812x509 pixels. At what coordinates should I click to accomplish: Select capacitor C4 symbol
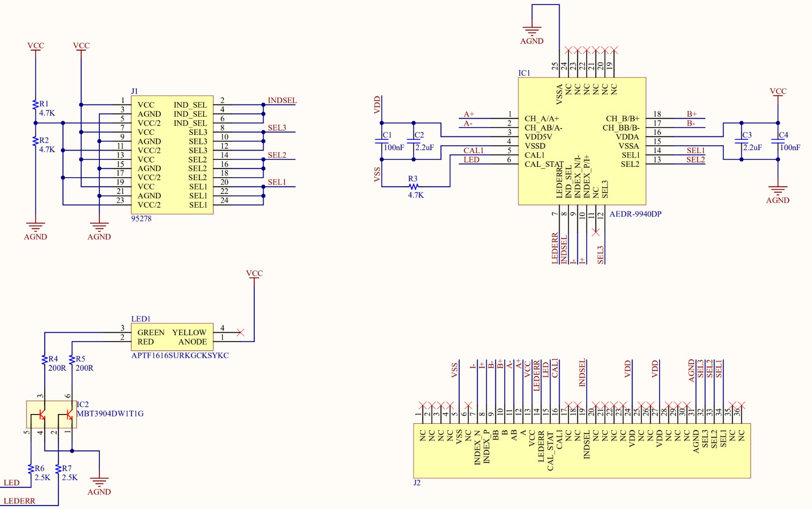click(778, 141)
